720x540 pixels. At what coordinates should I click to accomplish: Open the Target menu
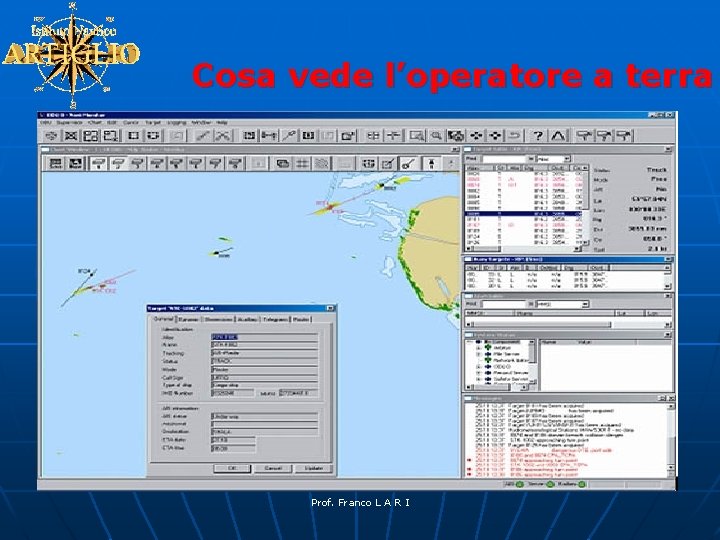153,123
